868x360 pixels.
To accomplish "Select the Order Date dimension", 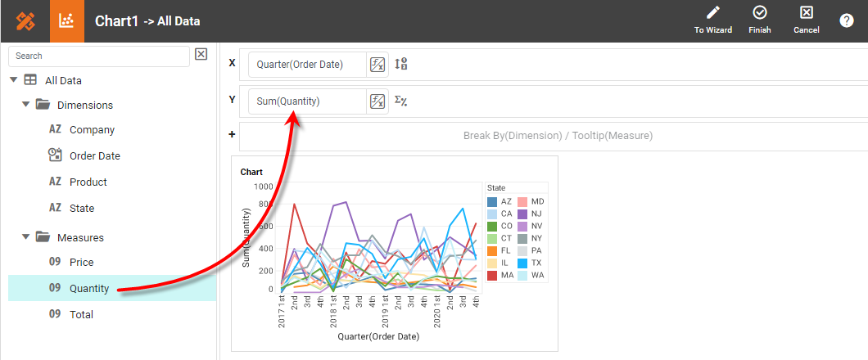I will click(94, 156).
